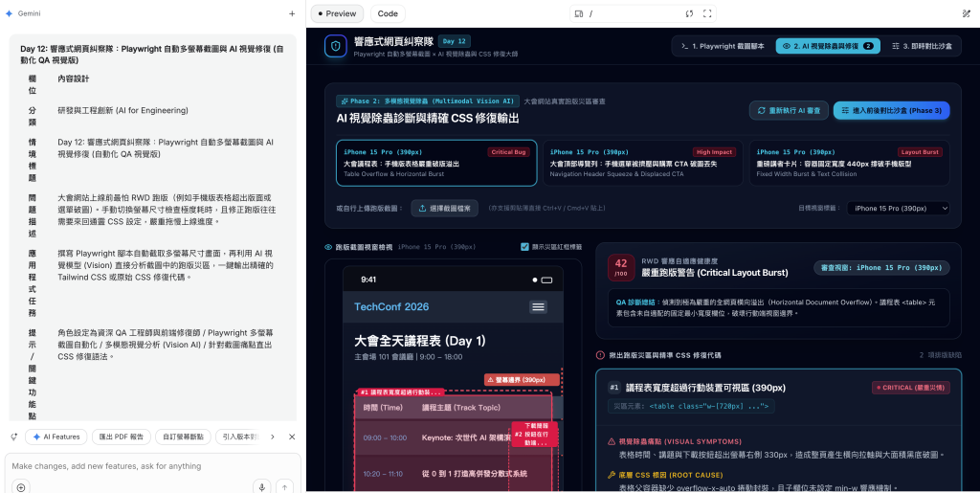980x493 pixels.
Task: Show more suggestion chips via chevron arrow
Action: click(x=273, y=437)
